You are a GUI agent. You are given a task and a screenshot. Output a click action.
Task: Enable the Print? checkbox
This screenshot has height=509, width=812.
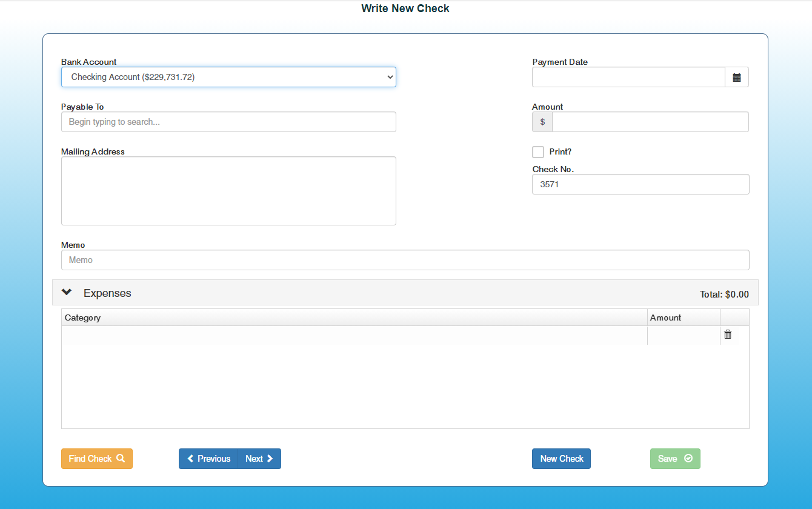pos(538,152)
